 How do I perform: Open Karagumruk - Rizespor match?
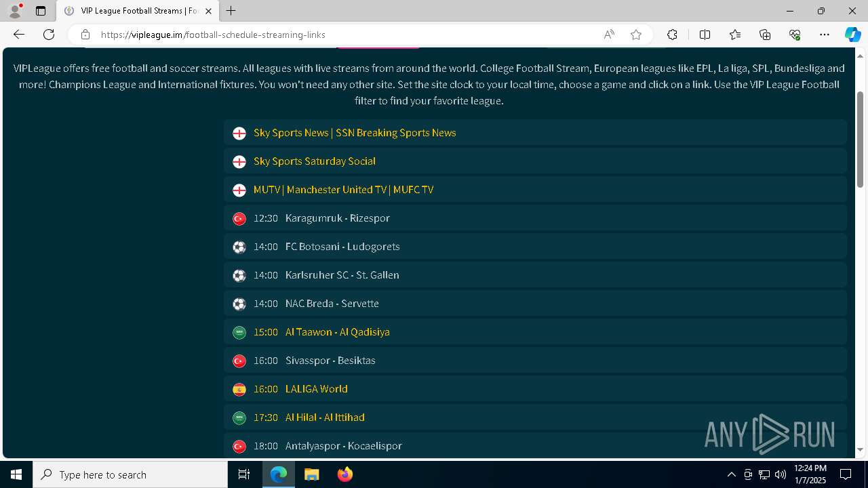click(338, 218)
